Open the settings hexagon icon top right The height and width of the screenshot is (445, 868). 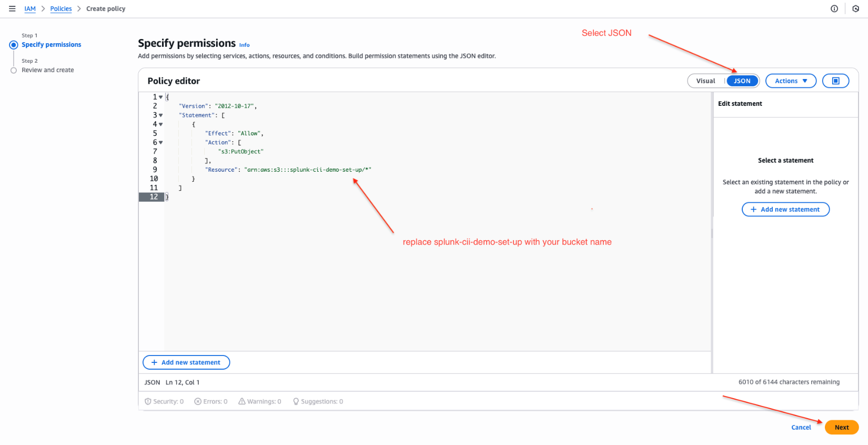(x=856, y=9)
